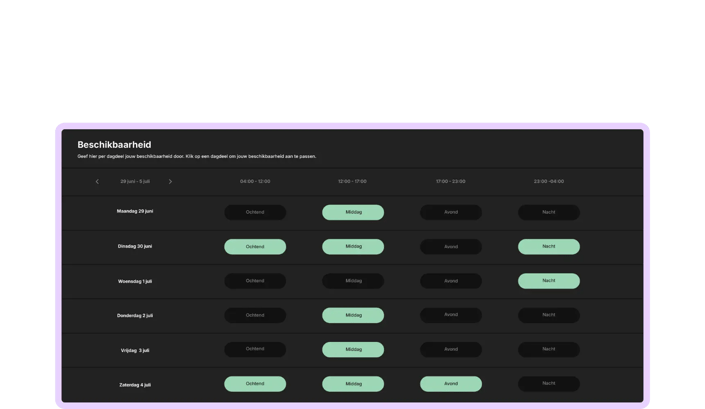The height and width of the screenshot is (409, 705).
Task: Turn off Ochtend on Zaterdag 4 juli
Action: tap(255, 384)
